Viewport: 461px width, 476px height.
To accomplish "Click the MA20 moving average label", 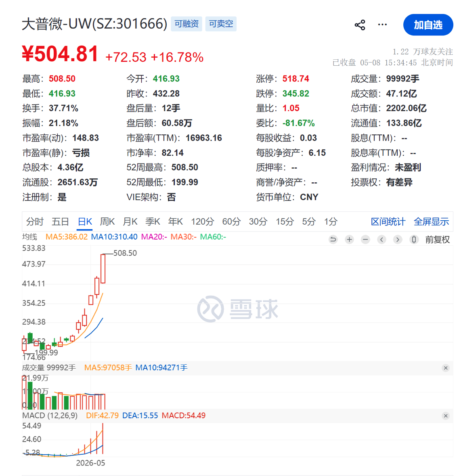I will click(x=154, y=237).
